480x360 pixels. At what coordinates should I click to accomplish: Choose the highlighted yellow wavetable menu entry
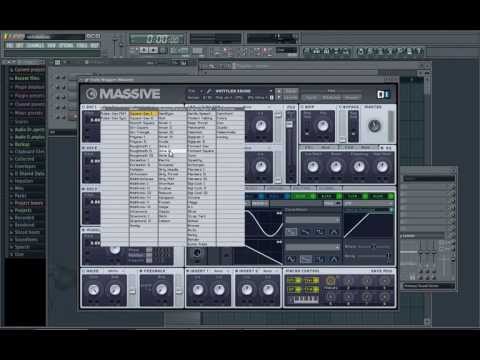click(x=143, y=114)
